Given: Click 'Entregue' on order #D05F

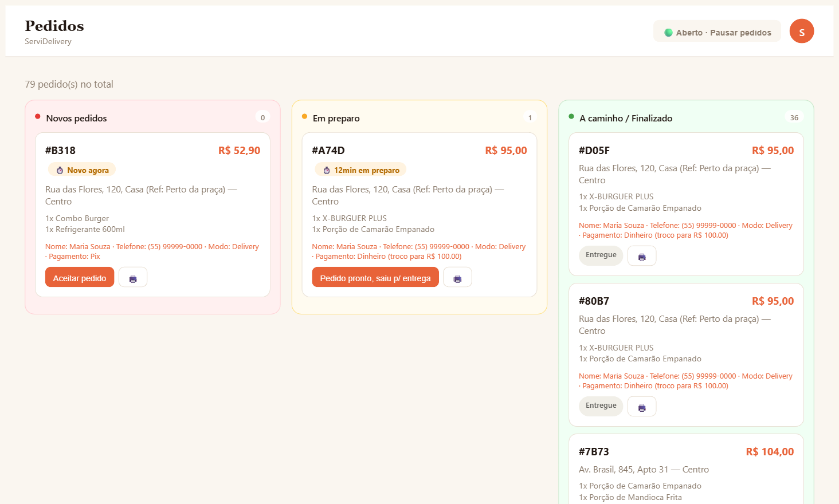Looking at the screenshot, I should pos(601,255).
